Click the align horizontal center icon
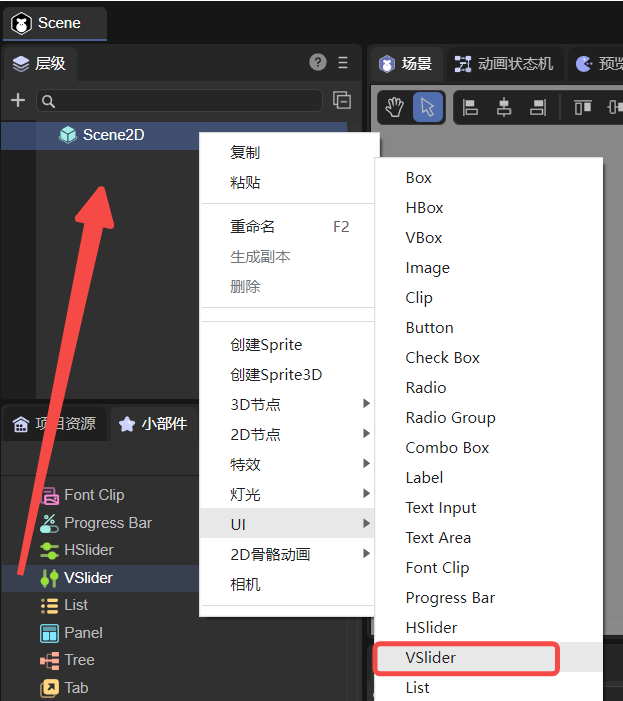Screen dimensions: 623x701 tap(504, 107)
